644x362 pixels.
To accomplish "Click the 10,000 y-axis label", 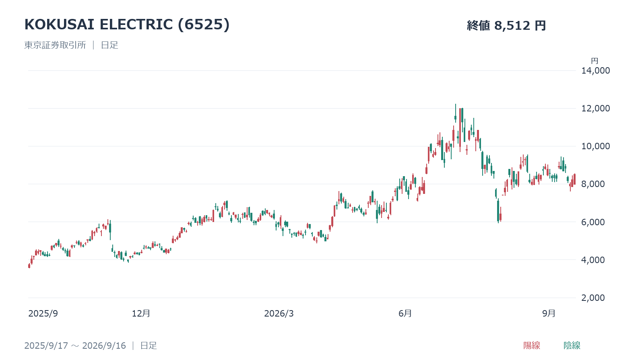I will [596, 146].
